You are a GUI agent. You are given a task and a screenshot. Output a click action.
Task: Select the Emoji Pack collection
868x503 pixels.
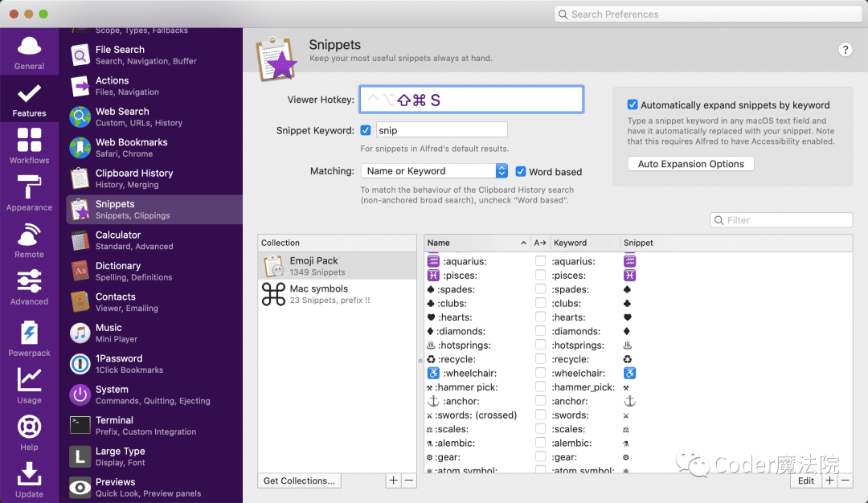(337, 266)
